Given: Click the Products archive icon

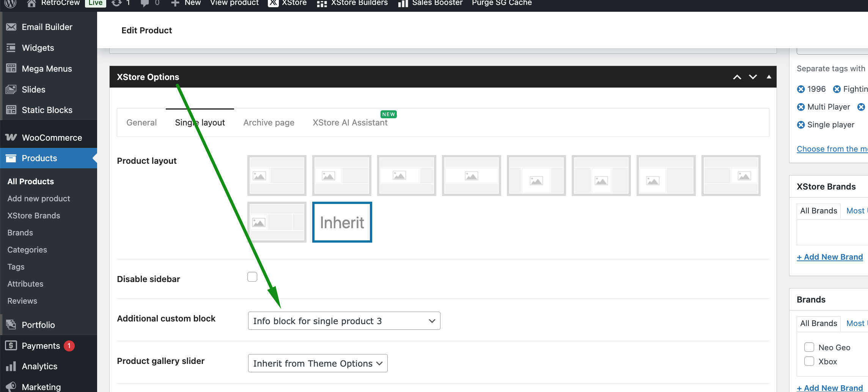Looking at the screenshot, I should coord(11,158).
